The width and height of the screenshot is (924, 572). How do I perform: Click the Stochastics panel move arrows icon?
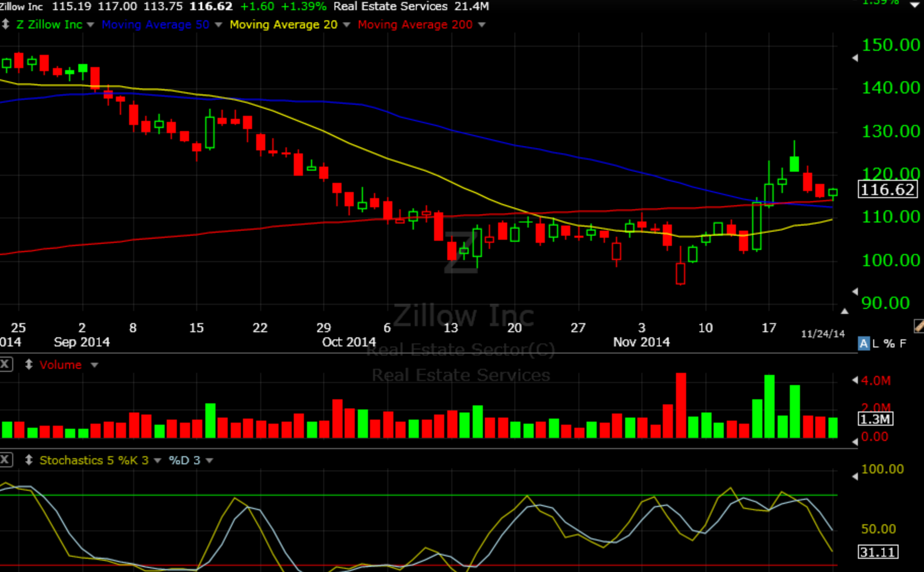29,460
